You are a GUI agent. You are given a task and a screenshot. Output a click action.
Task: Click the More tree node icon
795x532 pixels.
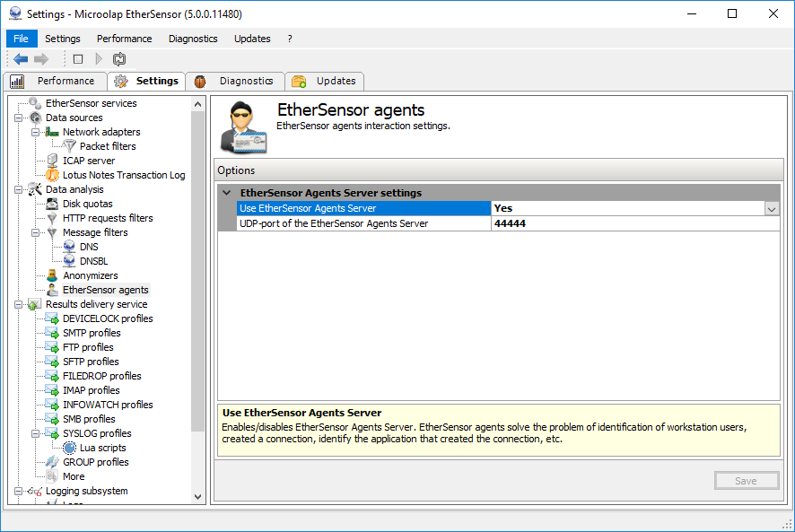click(x=52, y=476)
